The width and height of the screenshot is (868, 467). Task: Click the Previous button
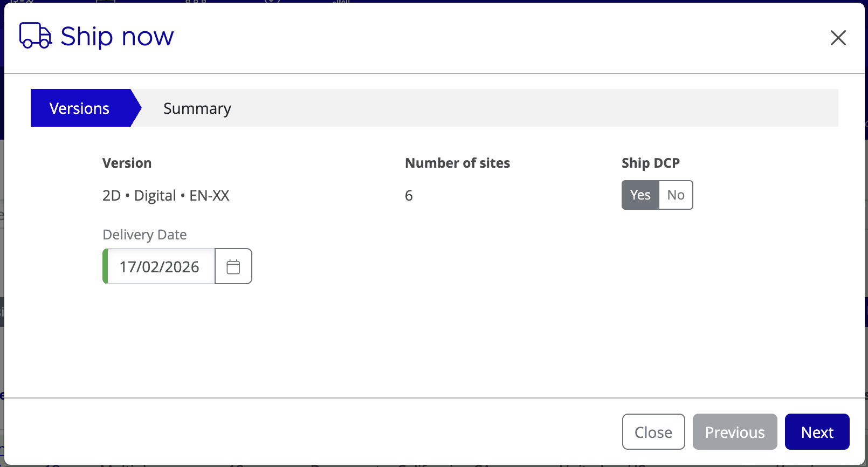point(734,431)
